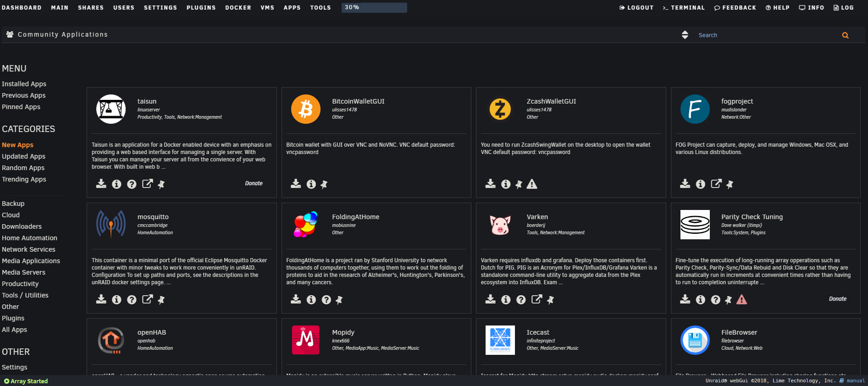Open the SETTINGS tab
Screen dimensions: 868x386
click(x=160, y=8)
